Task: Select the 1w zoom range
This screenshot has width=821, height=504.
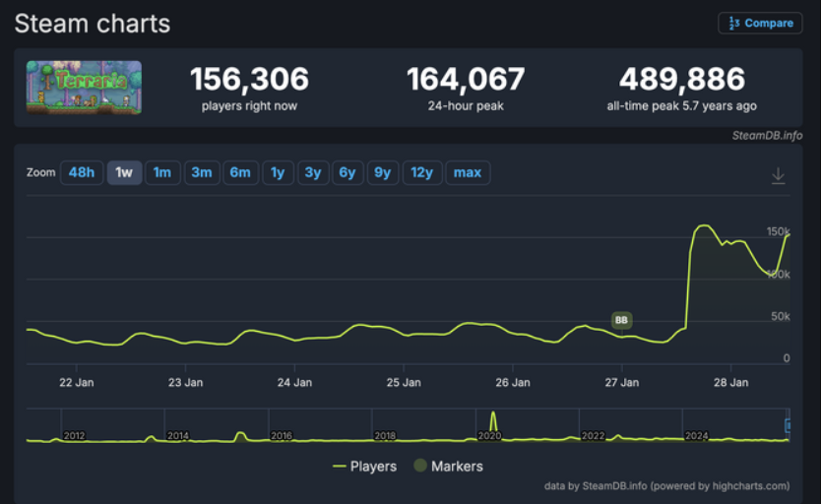Action: (x=124, y=173)
